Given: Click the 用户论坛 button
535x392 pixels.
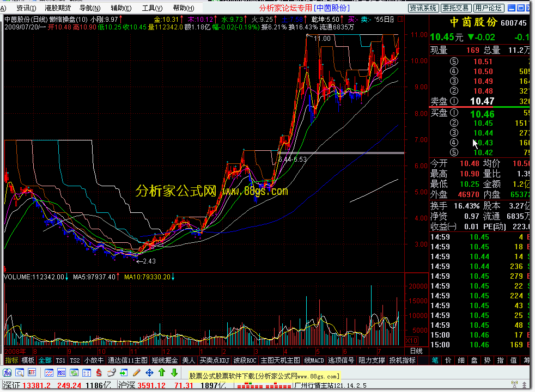Looking at the screenshot, I should pos(488,8).
